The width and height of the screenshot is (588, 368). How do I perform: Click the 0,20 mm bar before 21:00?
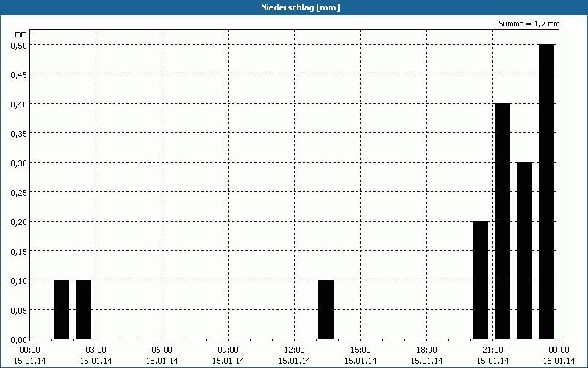click(481, 280)
